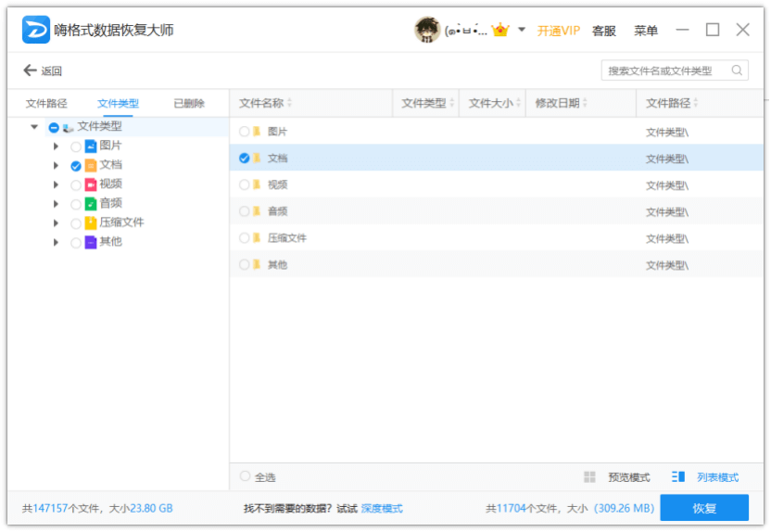Switch to the 文件路径 tab
This screenshot has height=532, width=771.
pyautogui.click(x=46, y=104)
